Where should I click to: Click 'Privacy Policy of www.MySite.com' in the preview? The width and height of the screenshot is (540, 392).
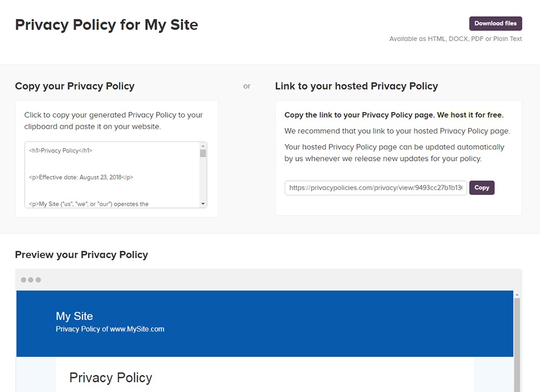[x=110, y=329]
